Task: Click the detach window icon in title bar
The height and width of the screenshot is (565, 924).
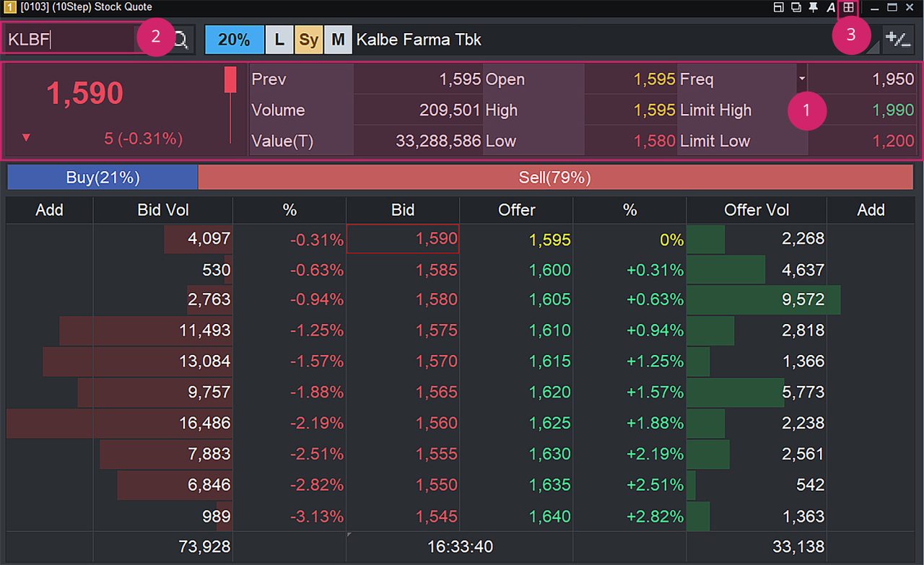Action: (778, 7)
